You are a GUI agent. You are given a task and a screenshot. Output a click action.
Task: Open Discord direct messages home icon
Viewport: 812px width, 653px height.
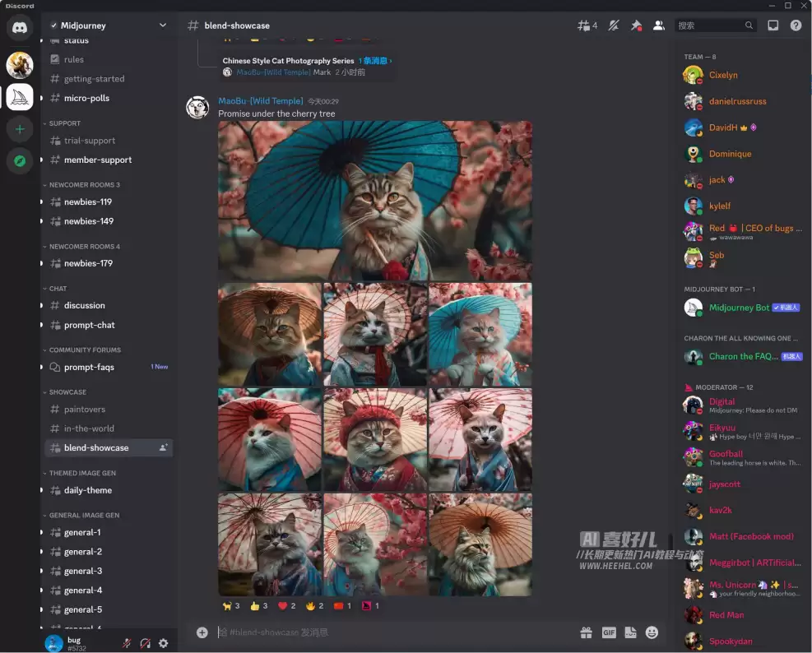point(20,27)
